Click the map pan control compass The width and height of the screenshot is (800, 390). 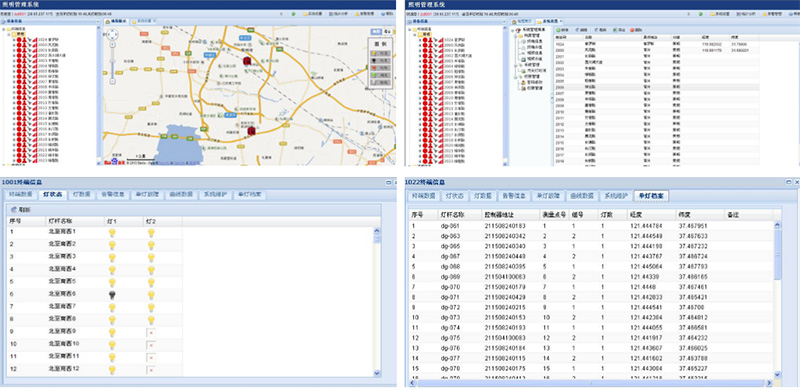[x=112, y=35]
